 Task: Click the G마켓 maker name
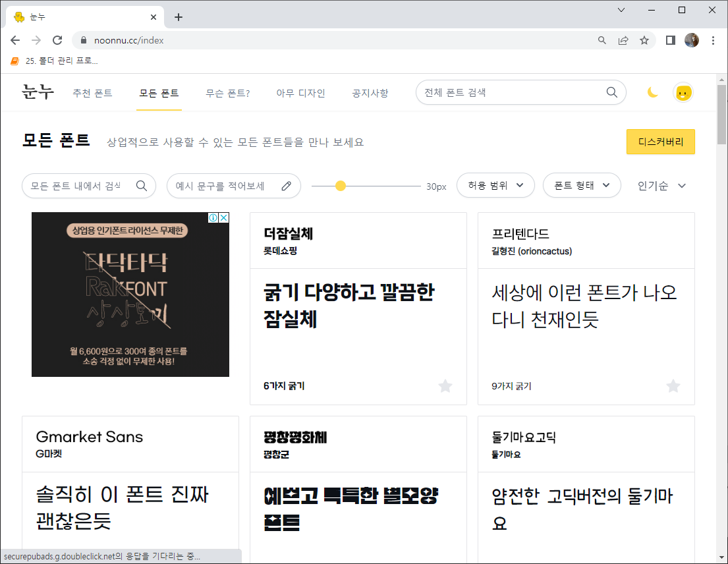coord(49,454)
